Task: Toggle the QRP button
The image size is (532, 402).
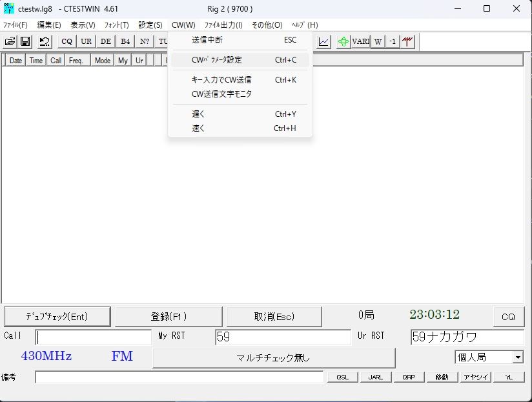Action: click(x=409, y=377)
